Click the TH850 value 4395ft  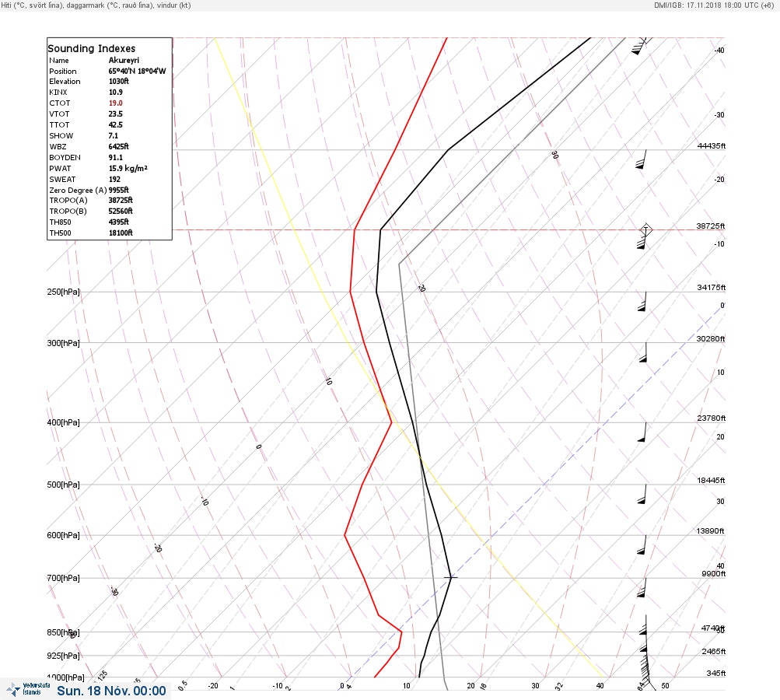(x=118, y=222)
